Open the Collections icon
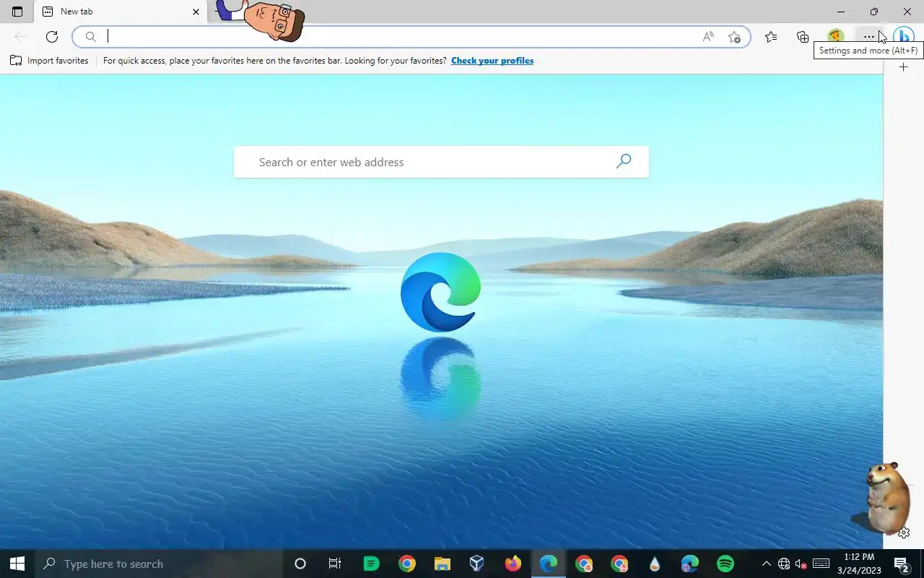 click(x=803, y=37)
